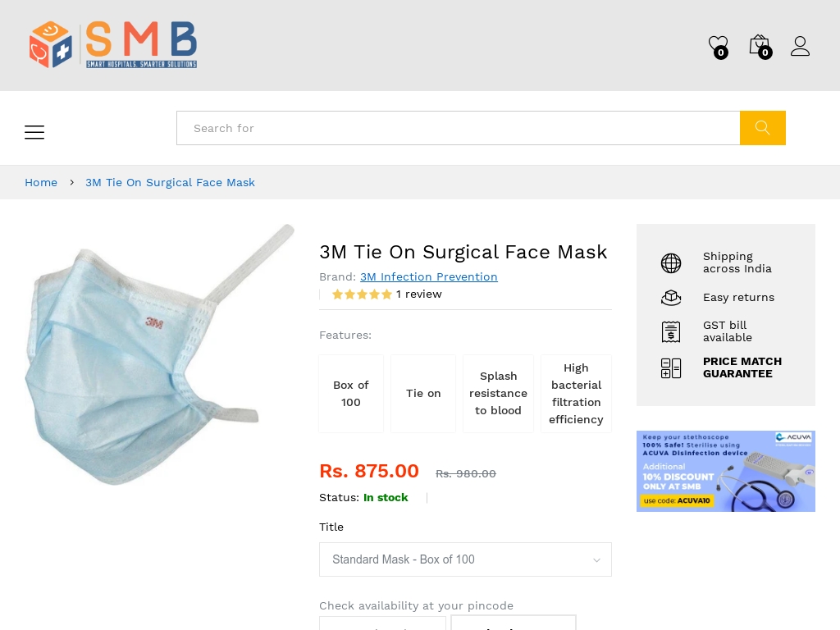Open the Standard Mask title dropdown
840x630 pixels.
tap(465, 559)
